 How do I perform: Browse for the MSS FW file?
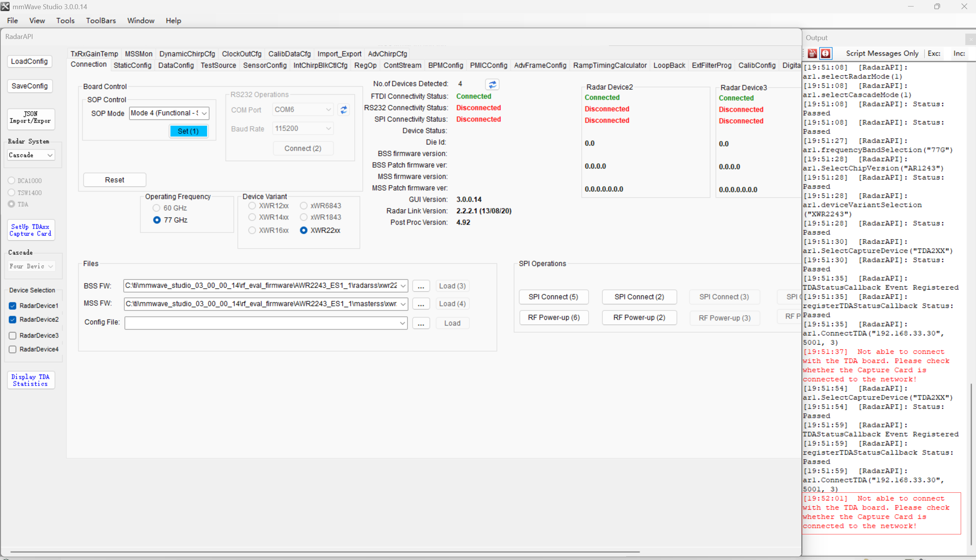click(x=421, y=304)
